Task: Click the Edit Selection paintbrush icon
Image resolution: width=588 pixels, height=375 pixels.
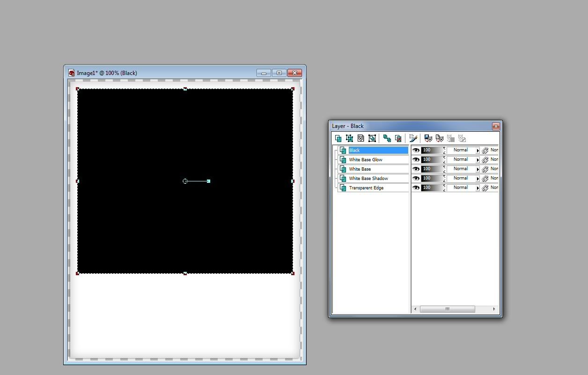Action: click(x=413, y=138)
